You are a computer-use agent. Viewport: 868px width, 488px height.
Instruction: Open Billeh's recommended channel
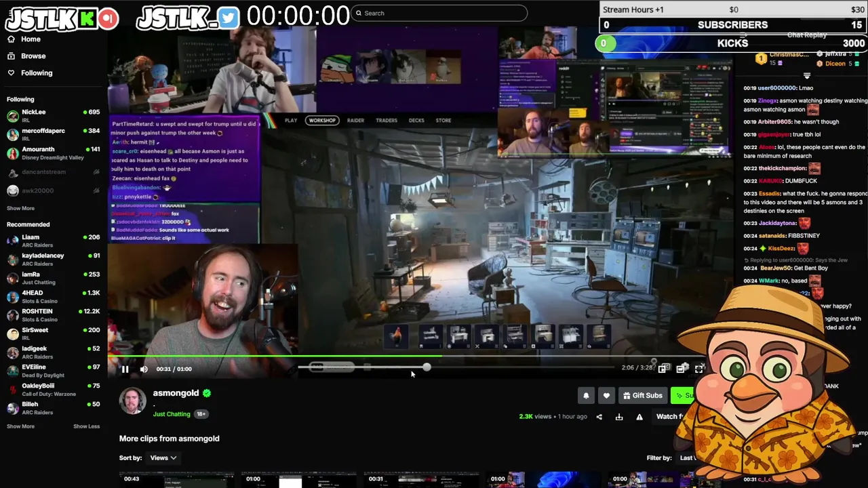tap(54, 408)
